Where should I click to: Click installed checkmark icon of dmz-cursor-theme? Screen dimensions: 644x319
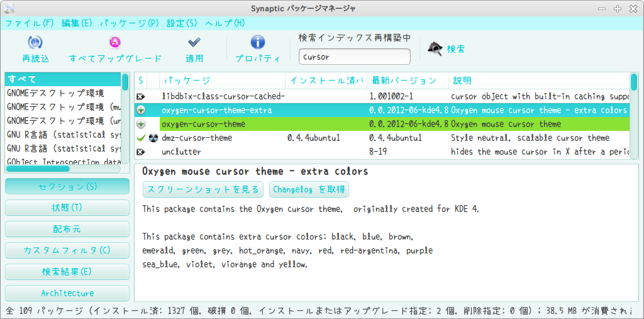141,138
